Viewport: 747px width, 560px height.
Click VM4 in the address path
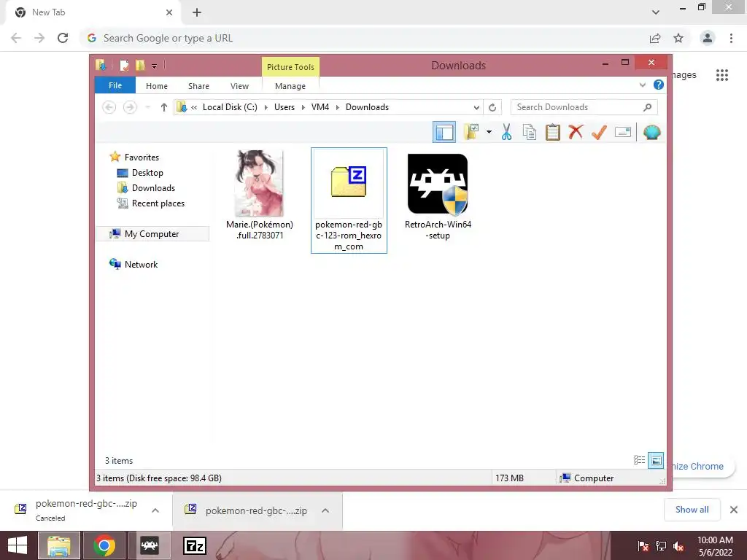(320, 107)
